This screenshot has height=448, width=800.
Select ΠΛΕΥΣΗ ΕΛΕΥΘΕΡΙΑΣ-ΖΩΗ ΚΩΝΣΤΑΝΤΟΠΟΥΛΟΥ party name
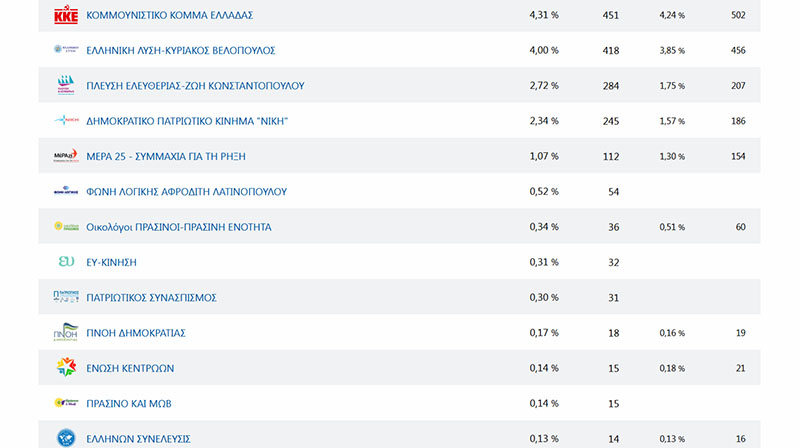[x=195, y=86]
